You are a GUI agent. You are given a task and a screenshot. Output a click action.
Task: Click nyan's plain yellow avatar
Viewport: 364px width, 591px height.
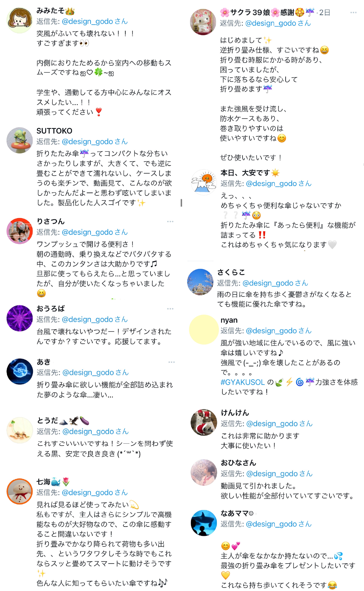click(x=204, y=330)
